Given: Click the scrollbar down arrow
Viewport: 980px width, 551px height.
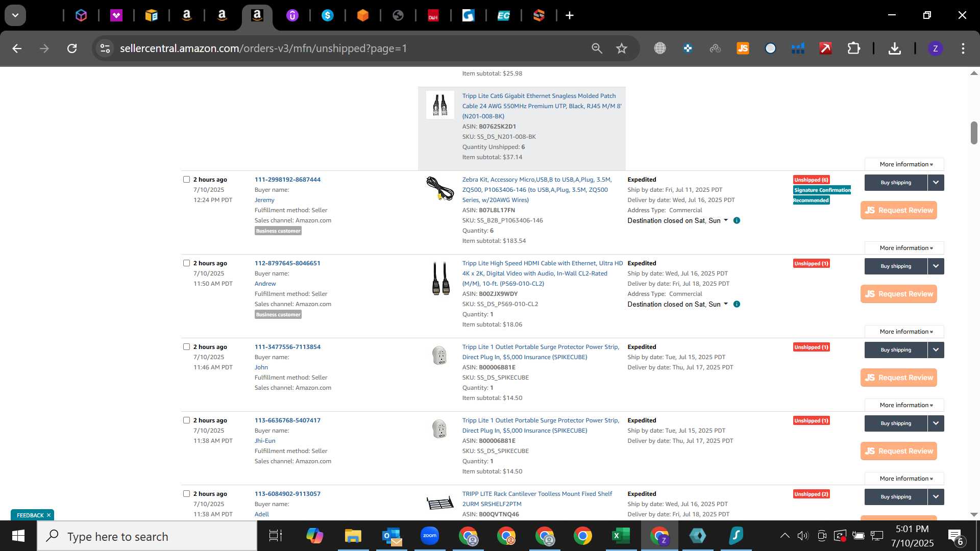Looking at the screenshot, I should click(974, 514).
